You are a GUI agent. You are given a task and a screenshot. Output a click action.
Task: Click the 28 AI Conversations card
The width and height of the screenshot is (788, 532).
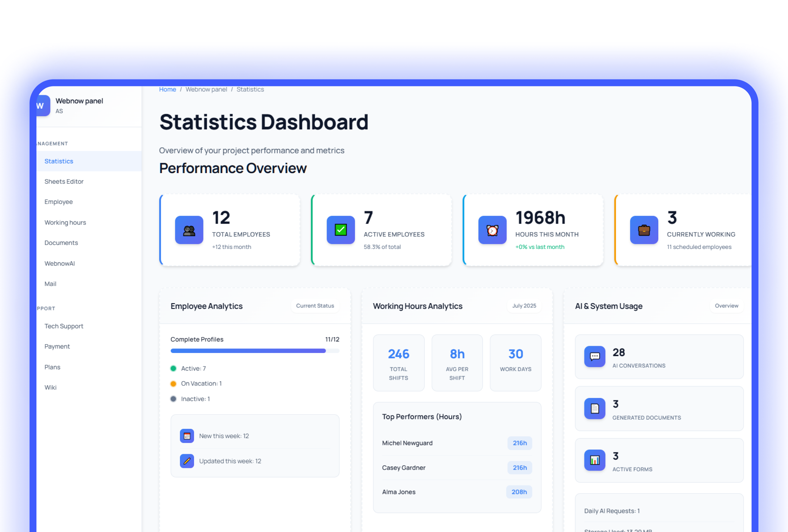659,357
